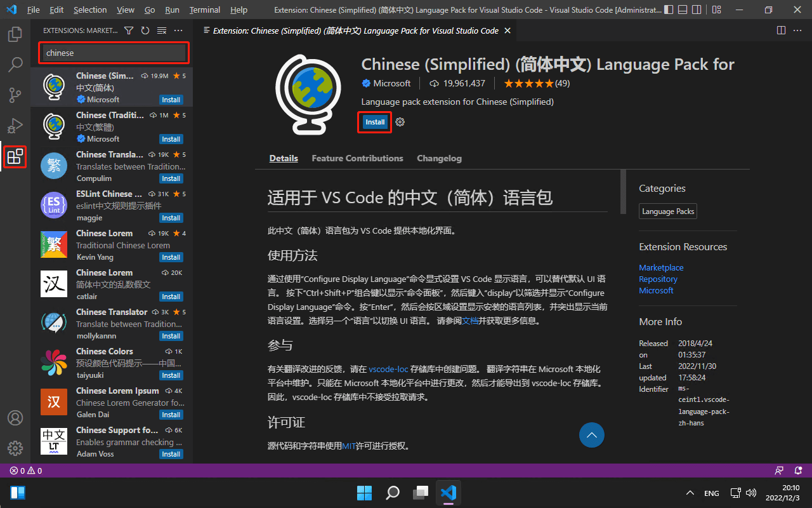Open the vscode-loc repository link
812x508 pixels.
(388, 369)
